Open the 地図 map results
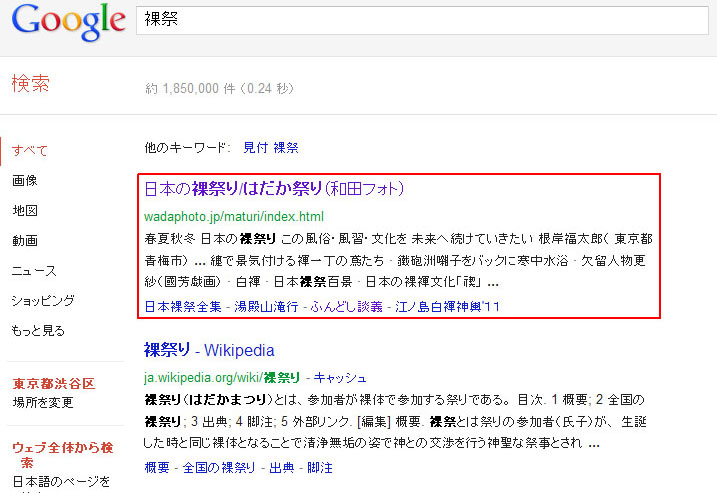 click(25, 210)
